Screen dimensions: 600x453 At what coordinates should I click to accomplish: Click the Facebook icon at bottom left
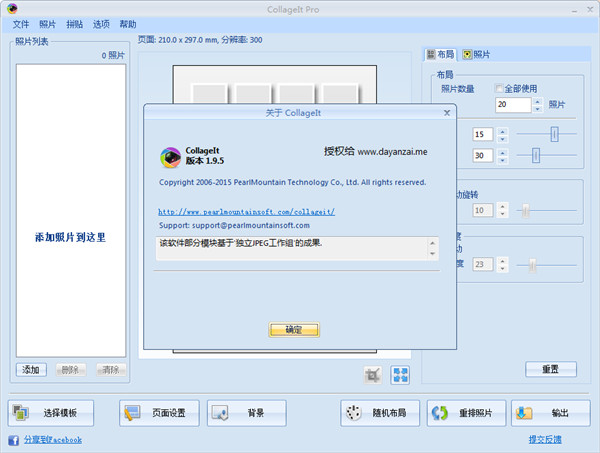click(x=14, y=440)
